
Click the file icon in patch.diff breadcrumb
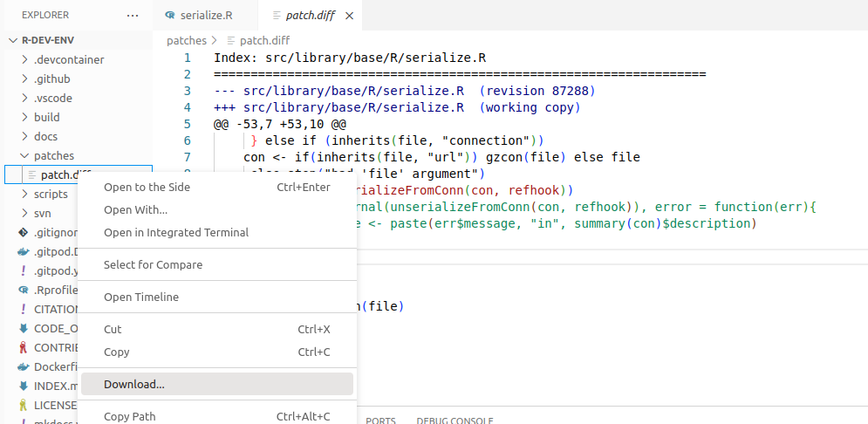click(x=231, y=40)
